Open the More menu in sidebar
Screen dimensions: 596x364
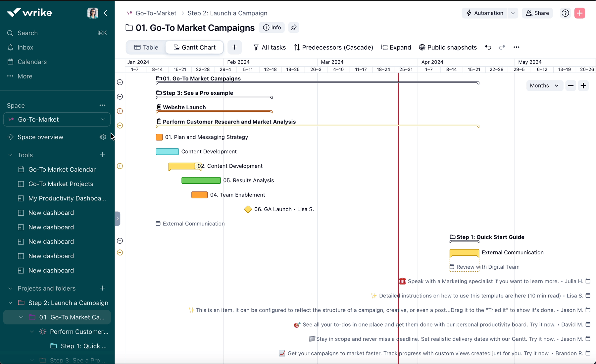pos(25,76)
